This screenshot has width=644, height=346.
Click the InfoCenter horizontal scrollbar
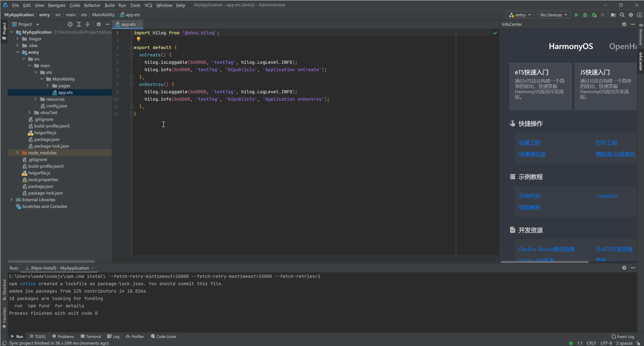[x=545, y=262]
